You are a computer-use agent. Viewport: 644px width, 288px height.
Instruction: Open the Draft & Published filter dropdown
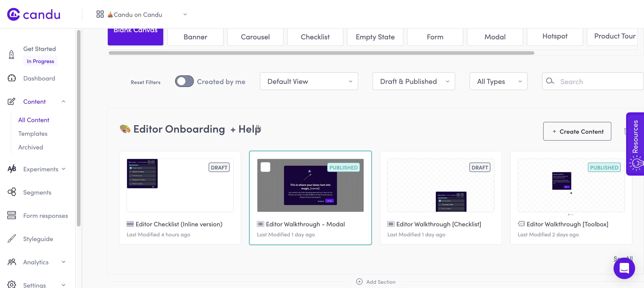point(413,81)
